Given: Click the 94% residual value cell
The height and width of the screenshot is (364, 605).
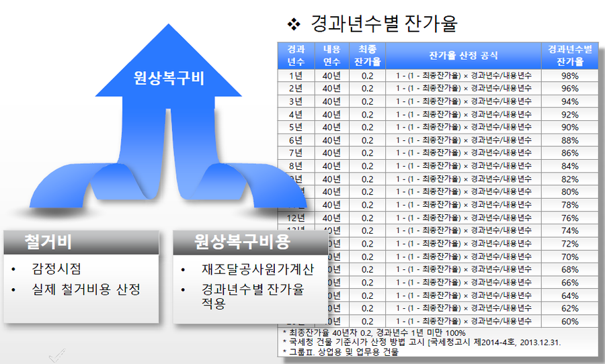Looking at the screenshot, I should coord(570,101).
